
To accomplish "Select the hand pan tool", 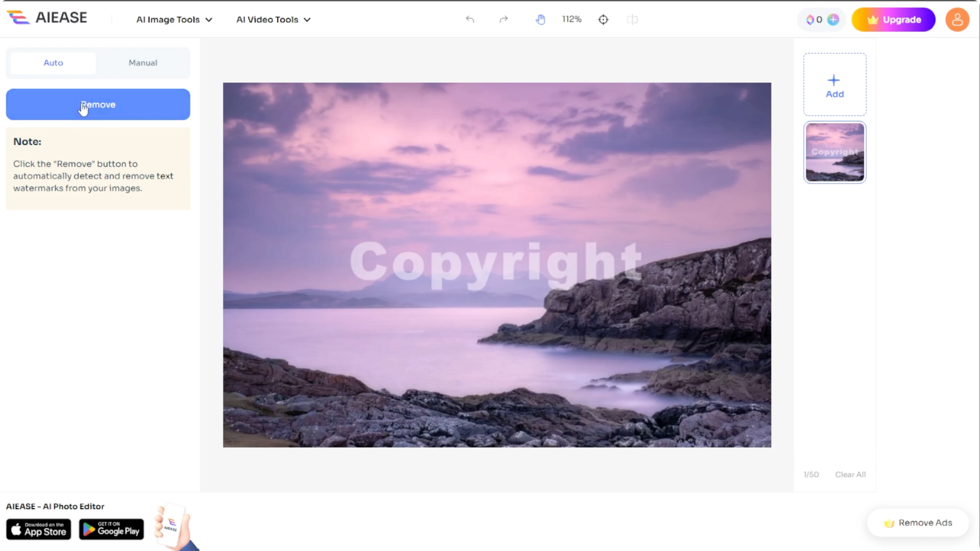I will pyautogui.click(x=540, y=19).
